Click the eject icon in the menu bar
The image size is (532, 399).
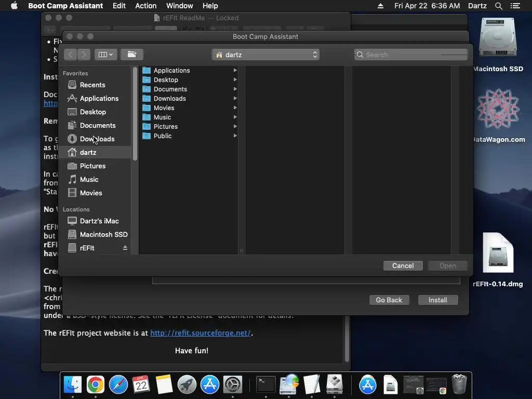(x=380, y=6)
